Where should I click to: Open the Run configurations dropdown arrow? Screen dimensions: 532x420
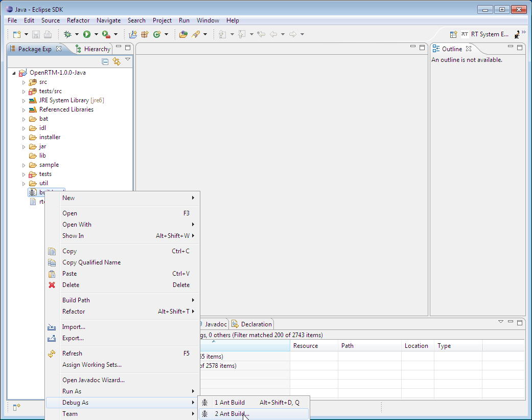[x=96, y=34]
